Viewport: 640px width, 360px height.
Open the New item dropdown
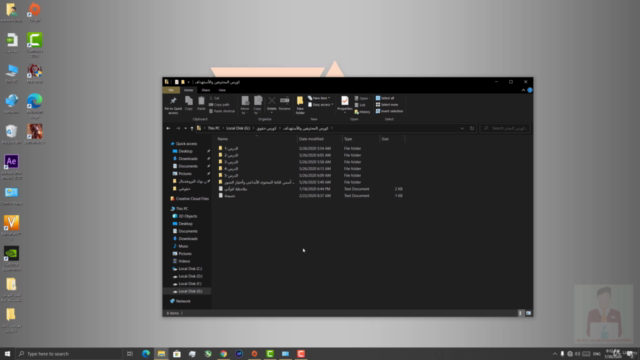point(319,98)
